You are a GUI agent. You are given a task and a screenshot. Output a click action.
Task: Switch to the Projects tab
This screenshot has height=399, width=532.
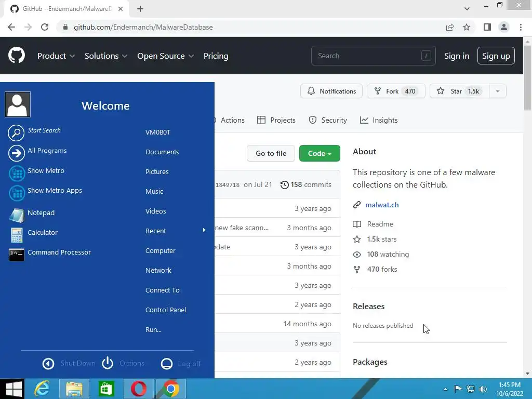coord(276,120)
